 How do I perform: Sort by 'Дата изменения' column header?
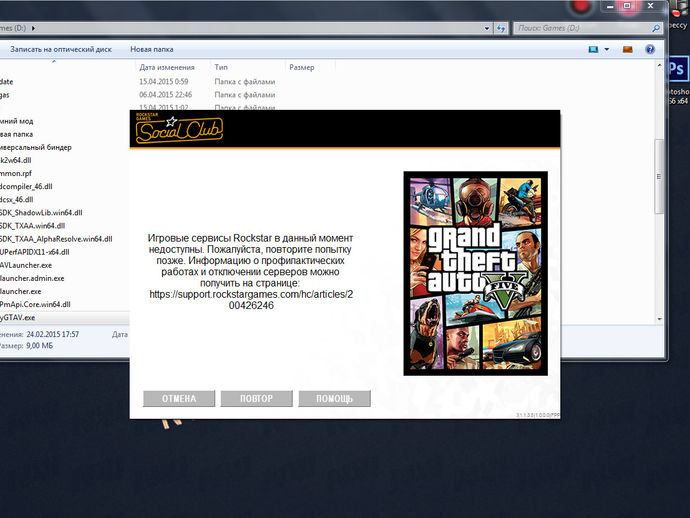(x=167, y=67)
